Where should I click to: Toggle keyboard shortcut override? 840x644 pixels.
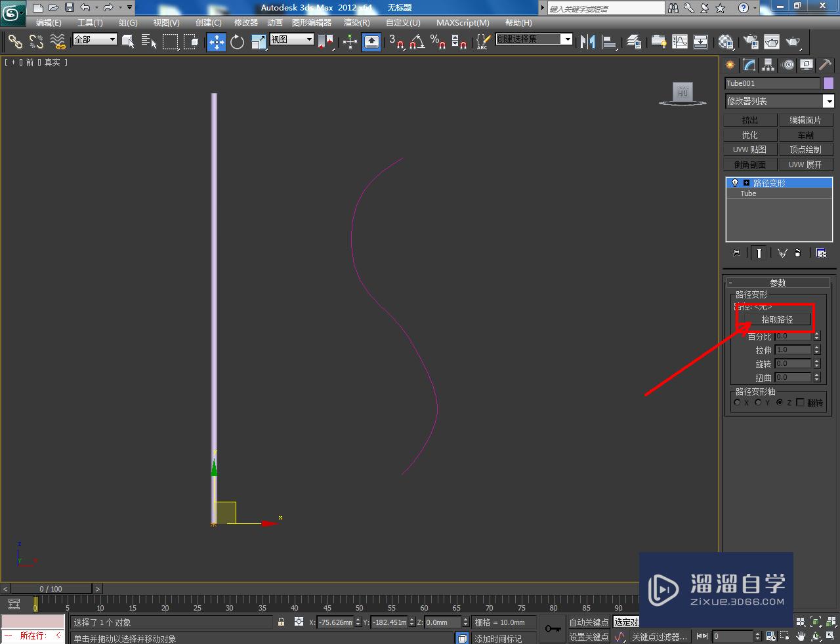coord(371,42)
